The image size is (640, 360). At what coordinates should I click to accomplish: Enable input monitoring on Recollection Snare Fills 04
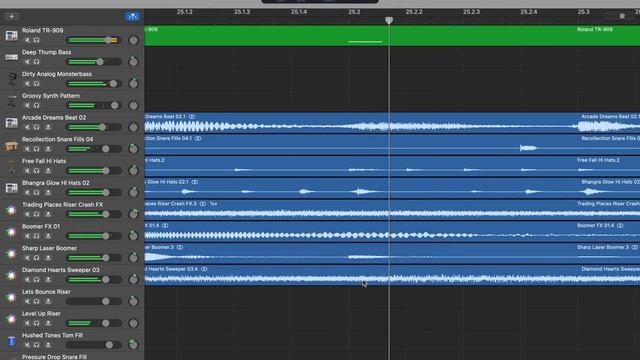48,149
